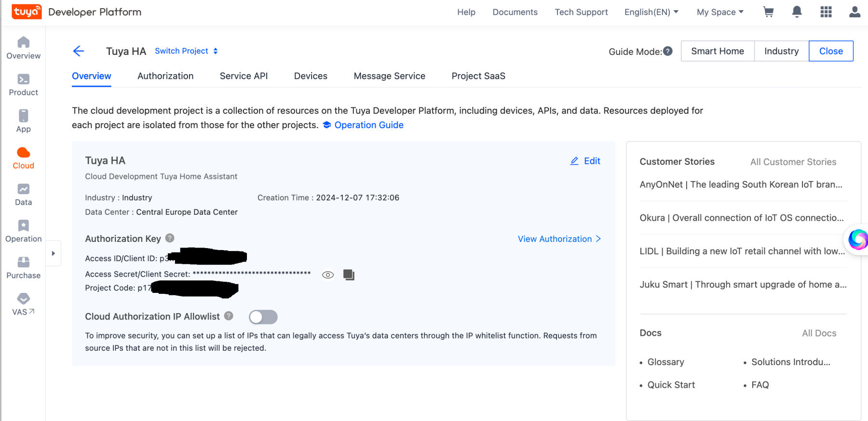Open the FAQ doc
Screen dimensions: 868x421
pyautogui.click(x=760, y=385)
